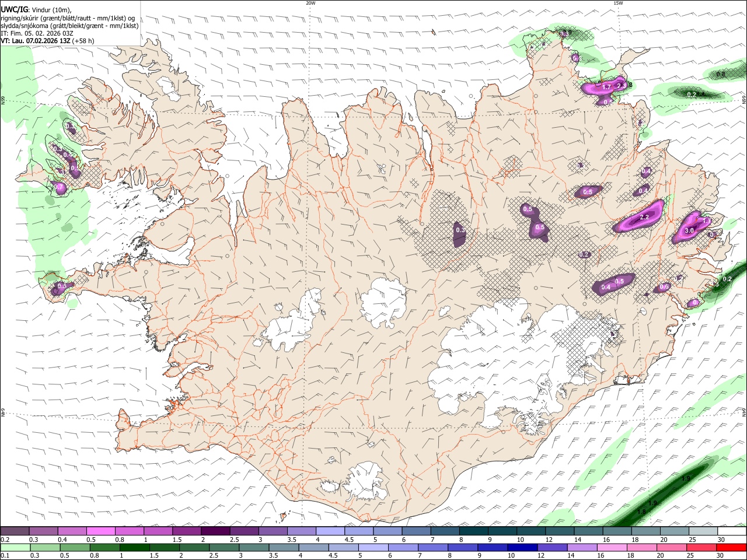Click the '1.7' value in the northeast magenta patch
The image size is (747, 560).
pos(607,87)
